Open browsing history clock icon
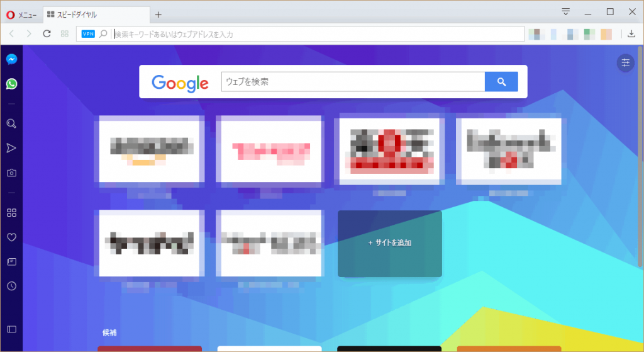The height and width of the screenshot is (352, 644). 11,286
